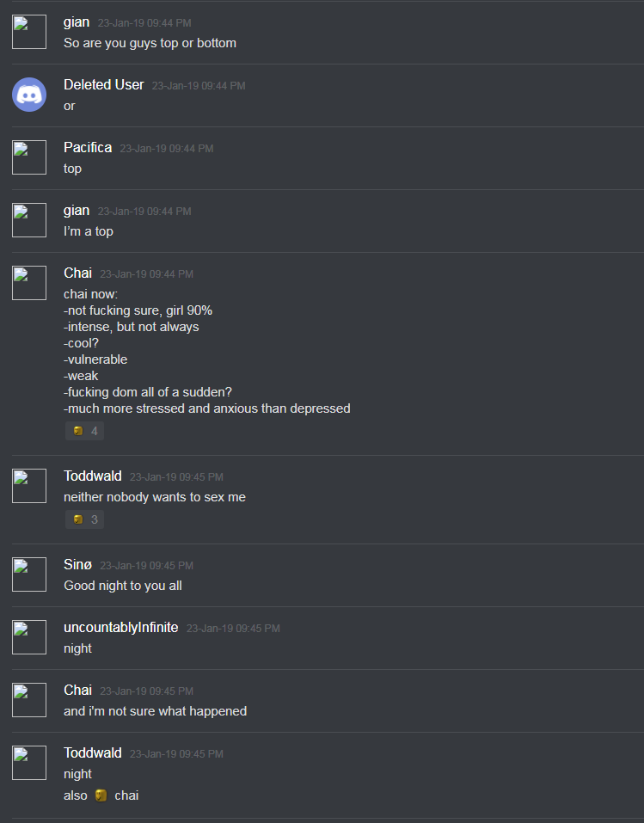The height and width of the screenshot is (823, 644).
Task: Click the Sinø username
Action: [77, 565]
